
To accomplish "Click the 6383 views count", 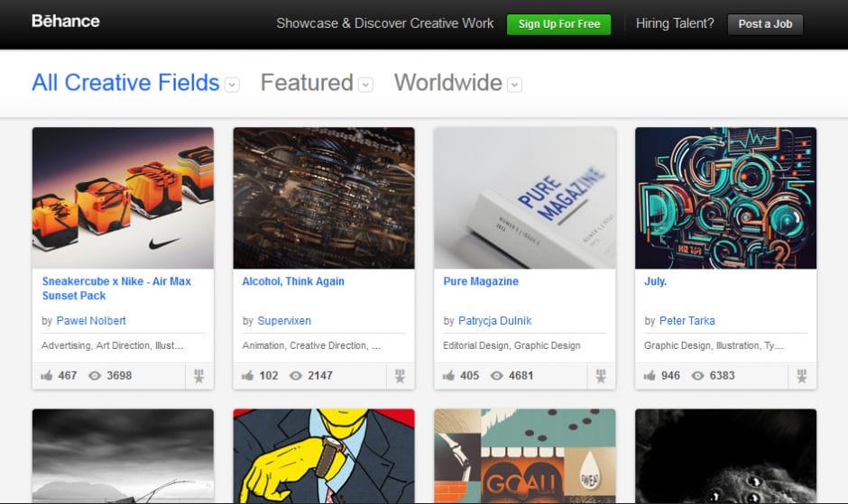I will 722,375.
